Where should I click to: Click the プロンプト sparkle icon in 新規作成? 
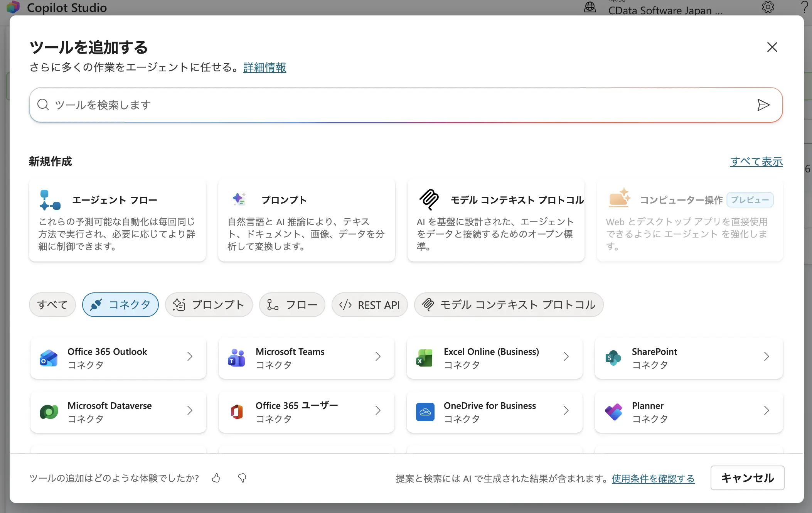[239, 199]
